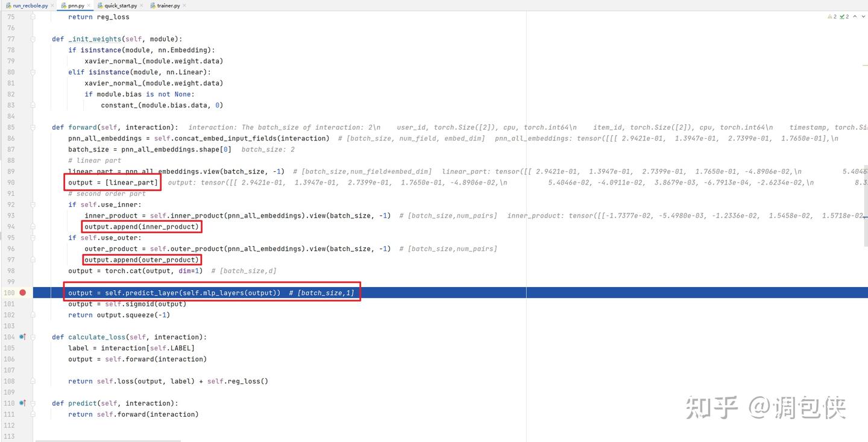Collapse the _init_weights function at line 77
Screen dimensions: 868x442
pos(33,39)
